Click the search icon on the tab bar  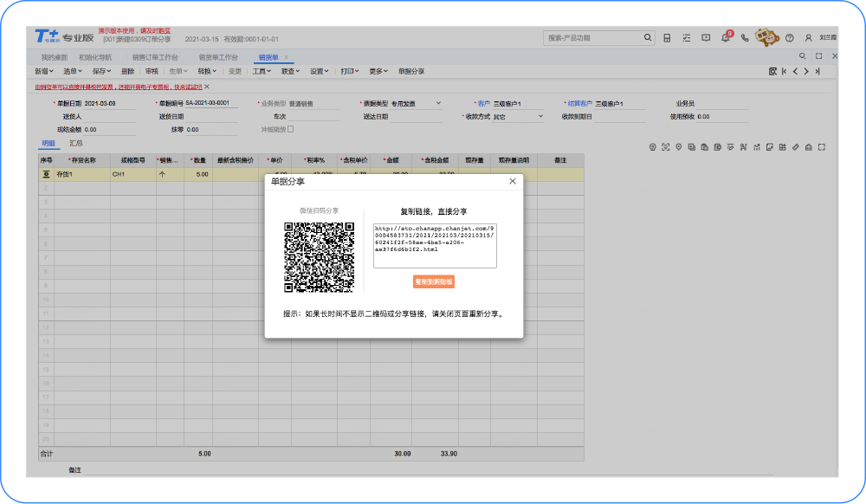coord(803,56)
